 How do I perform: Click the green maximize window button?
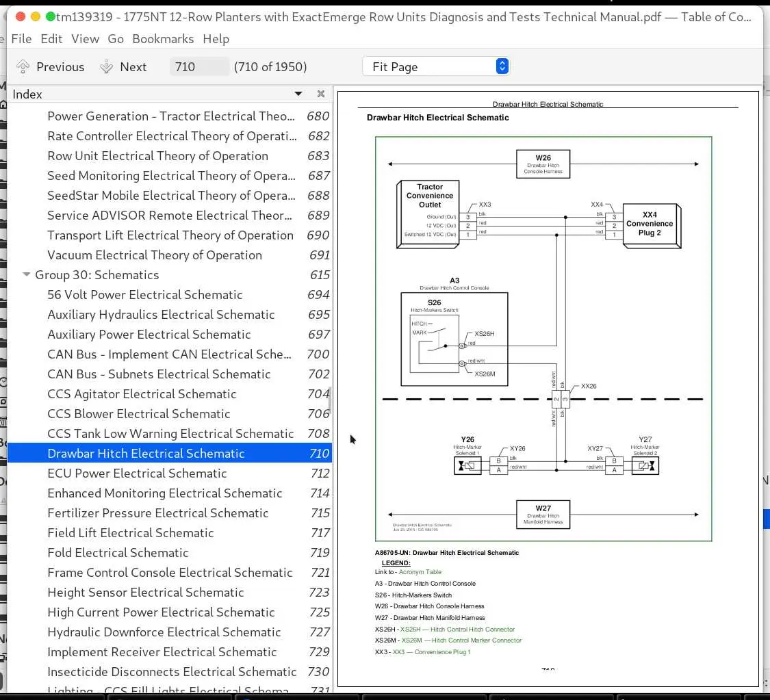50,16
